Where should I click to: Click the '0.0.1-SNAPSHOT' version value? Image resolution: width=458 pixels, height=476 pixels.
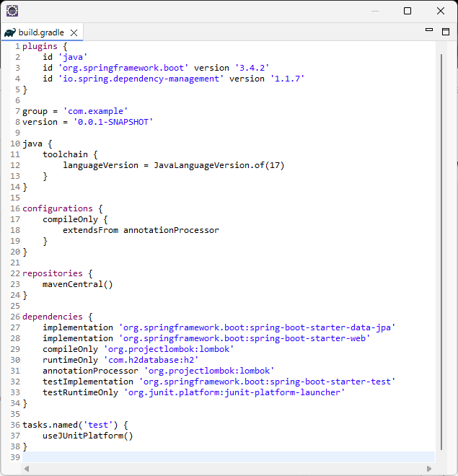pos(113,122)
